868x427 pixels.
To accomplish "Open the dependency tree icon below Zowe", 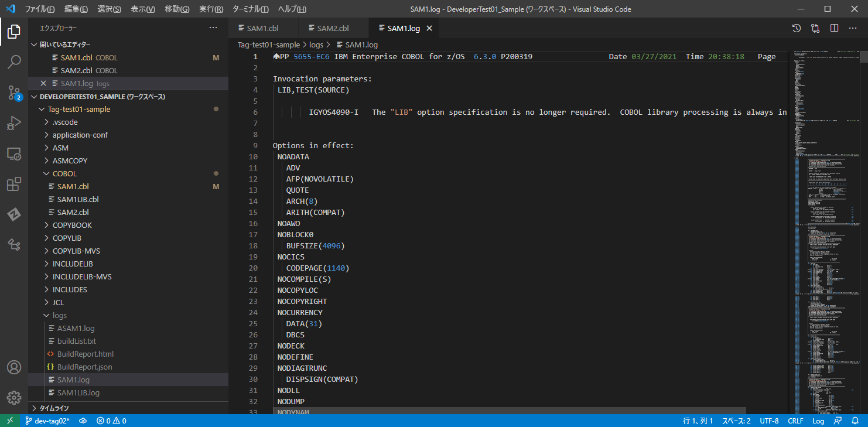I will (x=14, y=244).
